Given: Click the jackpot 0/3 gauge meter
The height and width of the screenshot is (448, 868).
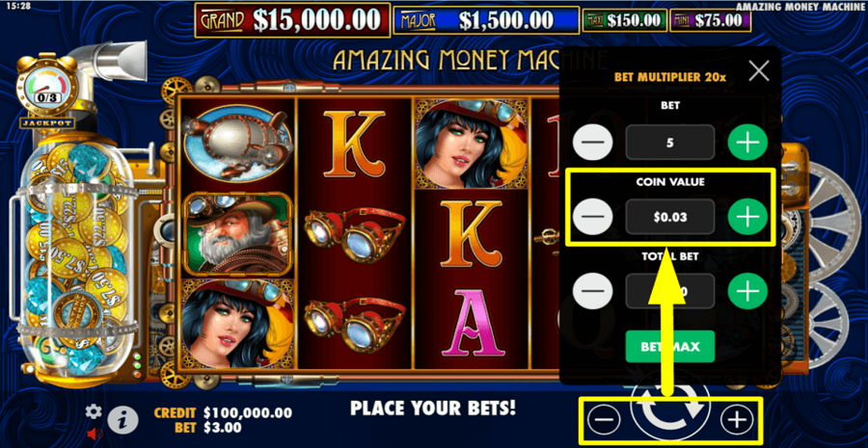Looking at the screenshot, I should [x=47, y=88].
